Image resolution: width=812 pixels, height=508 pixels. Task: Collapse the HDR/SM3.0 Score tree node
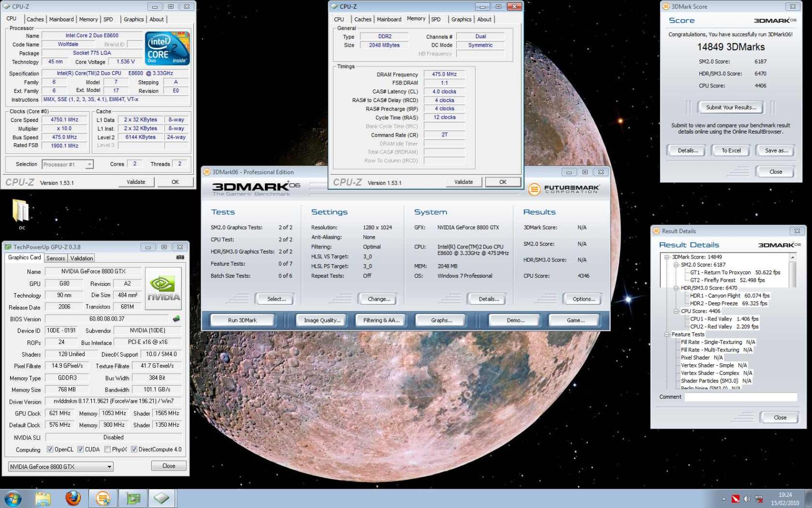click(676, 288)
